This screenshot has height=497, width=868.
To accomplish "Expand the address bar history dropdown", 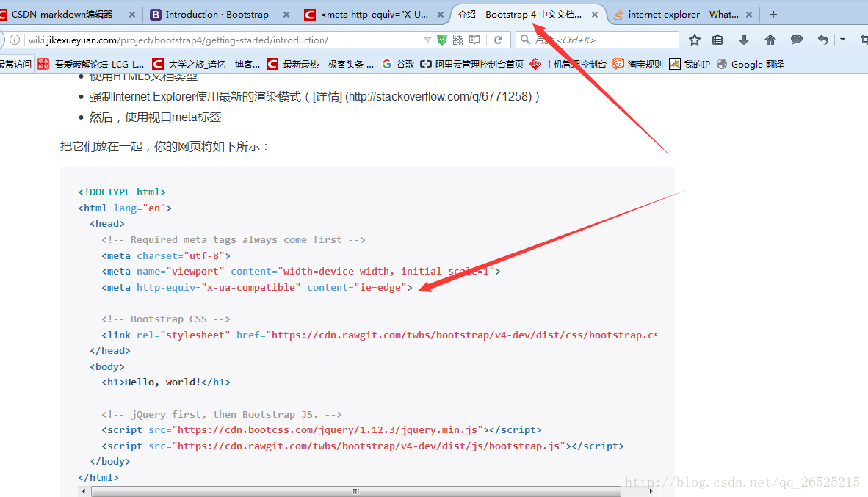I will coord(427,40).
